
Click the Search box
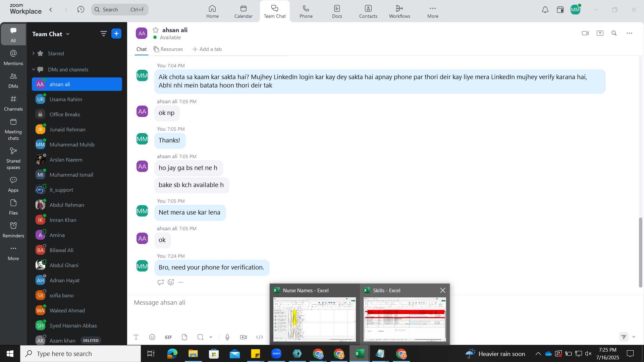[x=120, y=9]
